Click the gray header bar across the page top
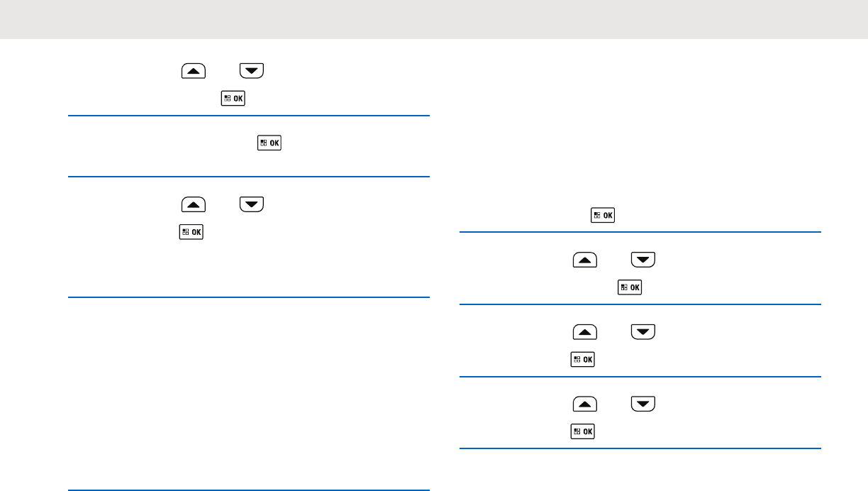This screenshot has width=868, height=491. [x=434, y=19]
